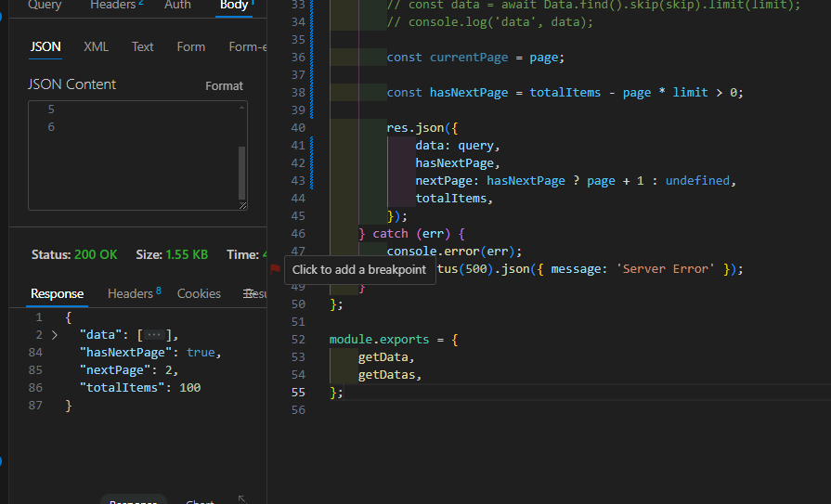Choose the XML body type
The width and height of the screenshot is (831, 504).
[96, 46]
